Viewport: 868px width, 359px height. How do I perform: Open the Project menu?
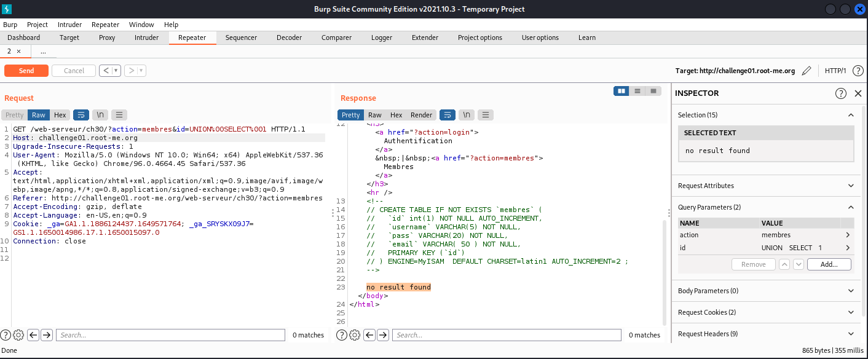tap(37, 25)
